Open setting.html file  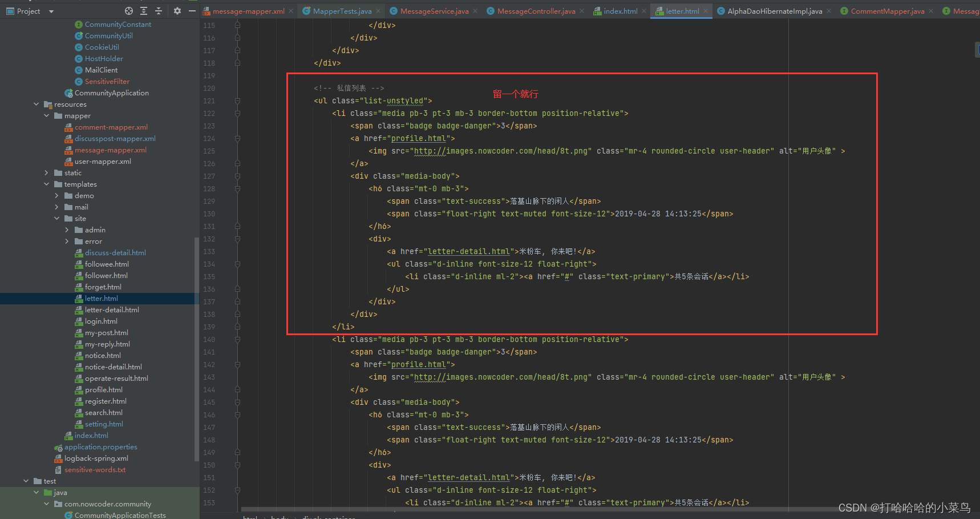[104, 424]
